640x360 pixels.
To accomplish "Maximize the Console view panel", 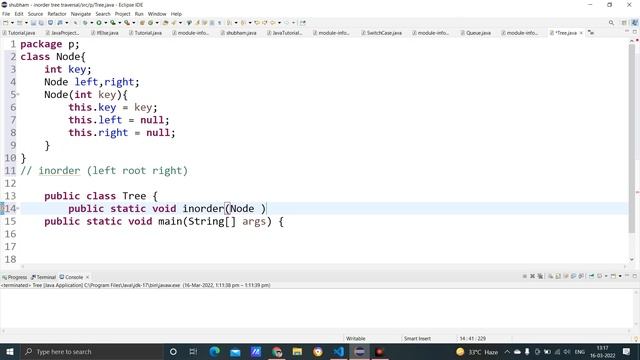I will [x=635, y=276].
